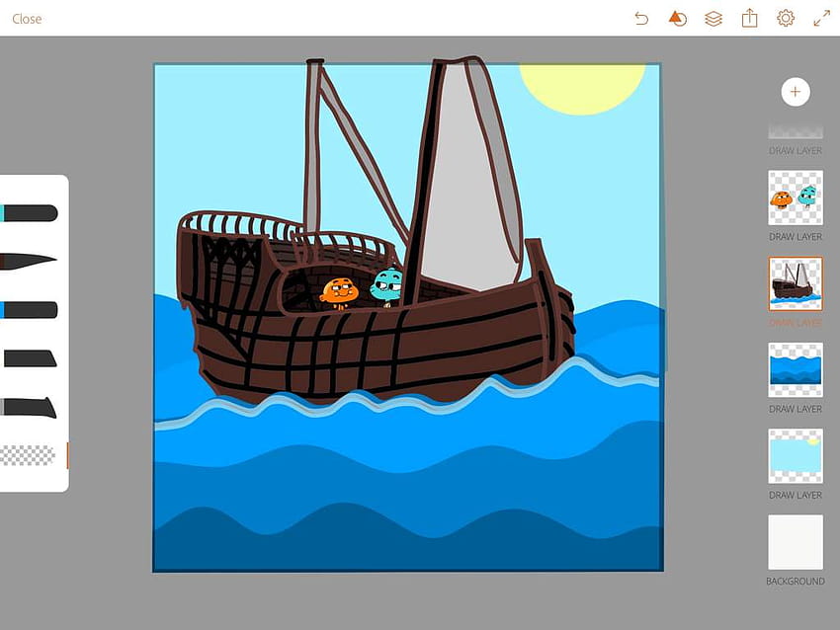This screenshot has width=840, height=630.
Task: Add a new layer with plus button
Action: pyautogui.click(x=795, y=92)
